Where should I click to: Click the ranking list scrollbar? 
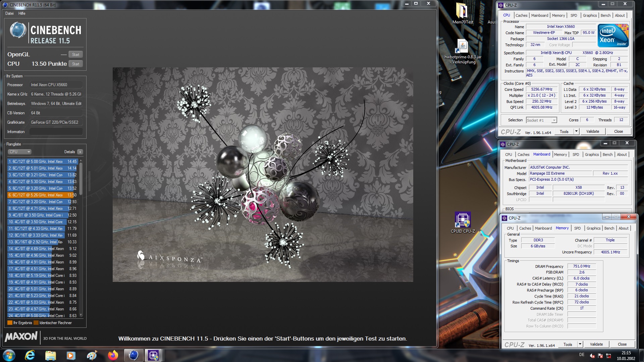[x=81, y=238]
